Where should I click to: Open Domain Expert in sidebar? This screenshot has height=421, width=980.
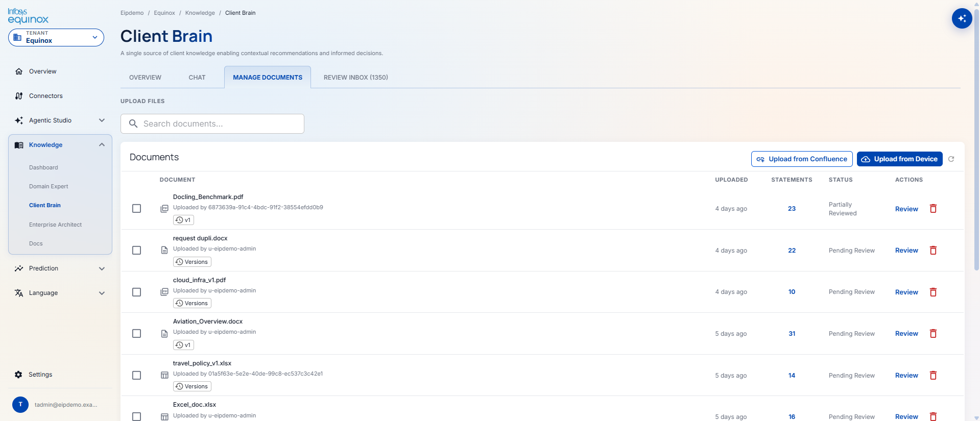coord(49,186)
